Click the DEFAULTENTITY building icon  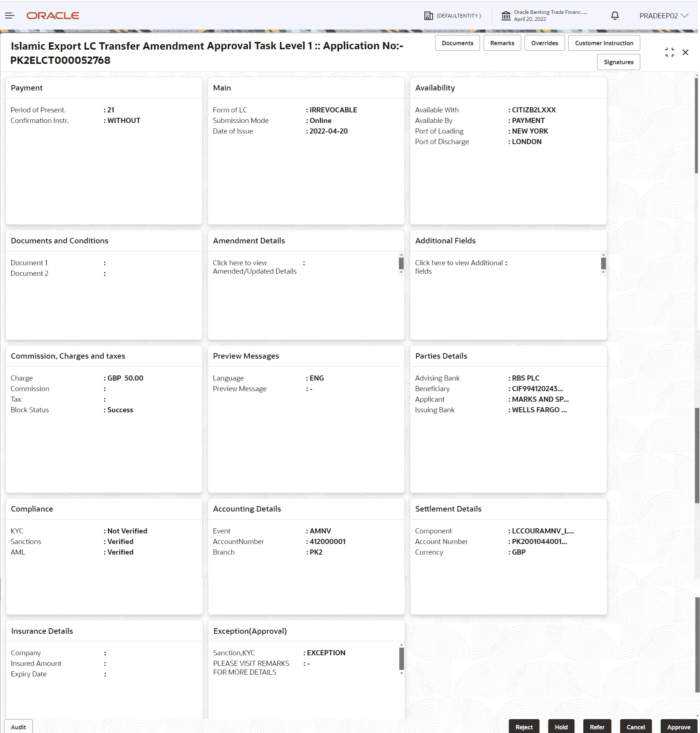pos(428,15)
